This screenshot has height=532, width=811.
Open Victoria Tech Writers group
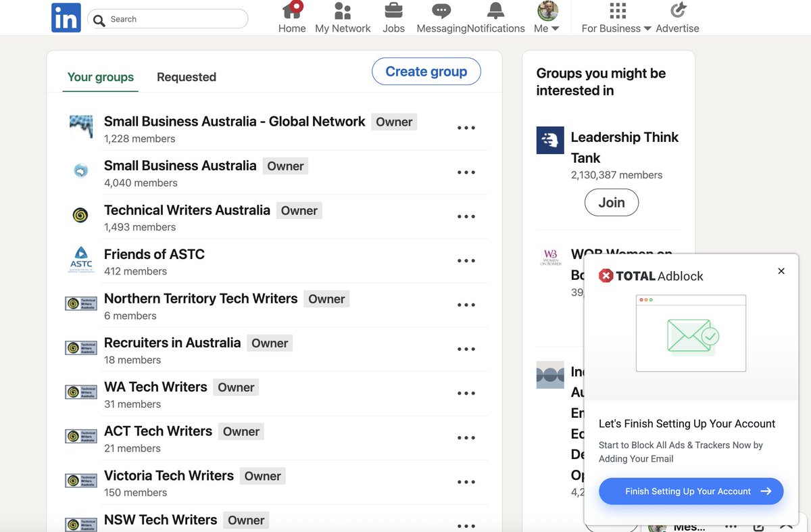[169, 476]
